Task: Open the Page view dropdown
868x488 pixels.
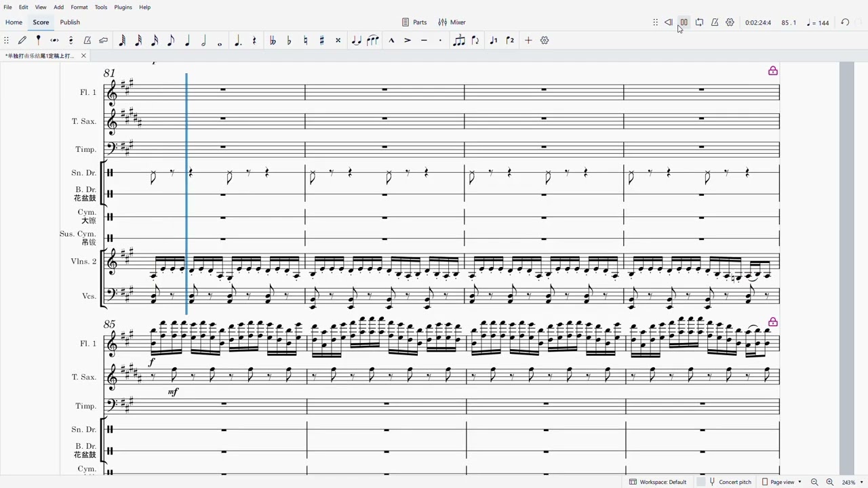Action: tap(782, 482)
